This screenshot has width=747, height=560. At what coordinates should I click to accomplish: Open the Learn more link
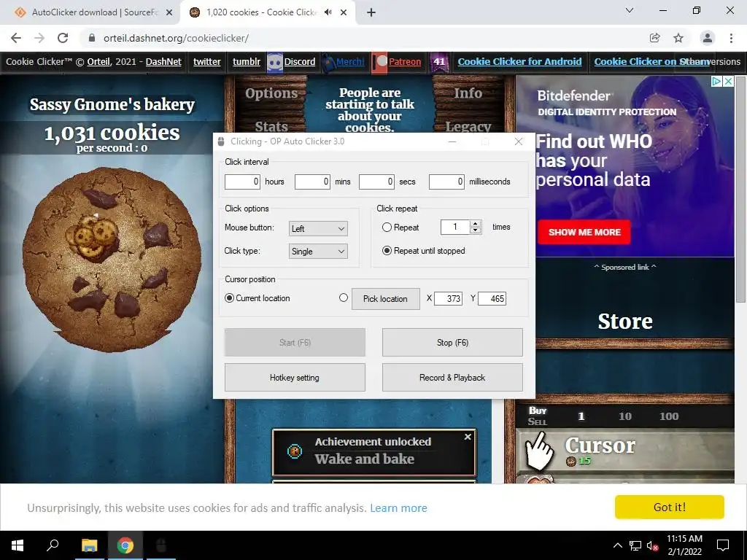click(399, 508)
